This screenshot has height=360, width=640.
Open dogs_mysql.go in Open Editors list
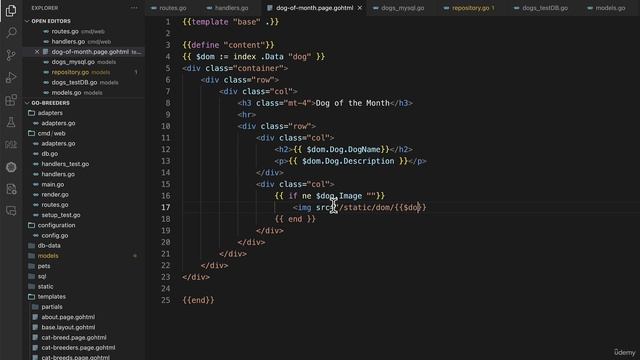tap(73, 62)
